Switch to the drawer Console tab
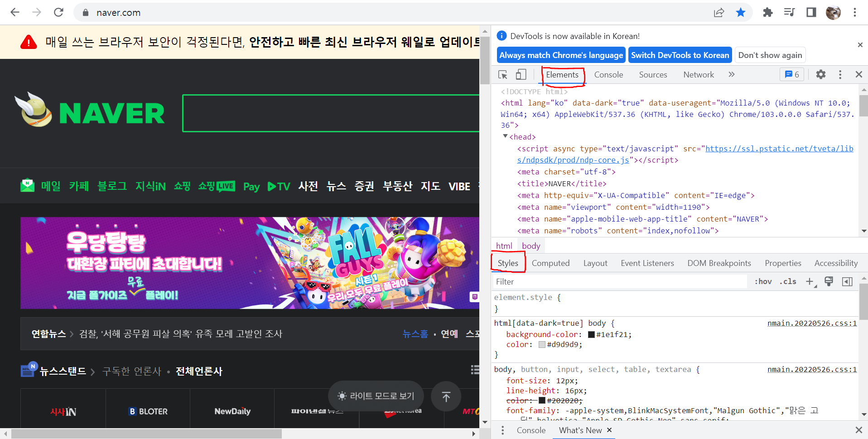Image resolution: width=868 pixels, height=439 pixels. tap(531, 430)
